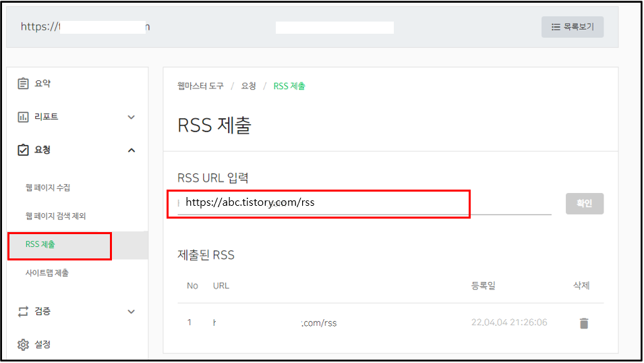The image size is (644, 363).
Task: Select RSS 제출 in the sidebar
Action: click(x=40, y=245)
